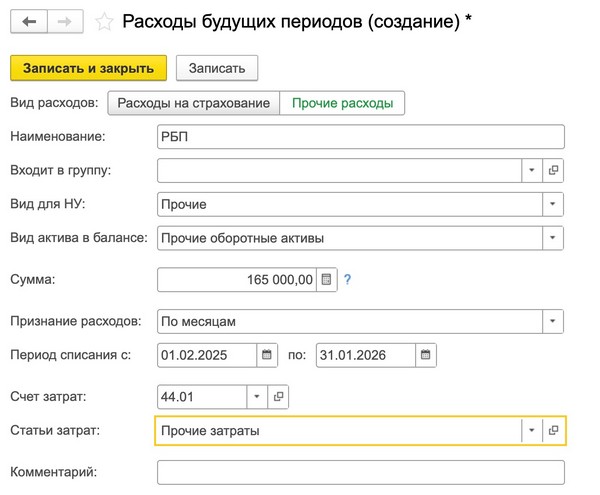
Task: Expand the Вид актива в балансе dropdown
Action: [x=553, y=238]
